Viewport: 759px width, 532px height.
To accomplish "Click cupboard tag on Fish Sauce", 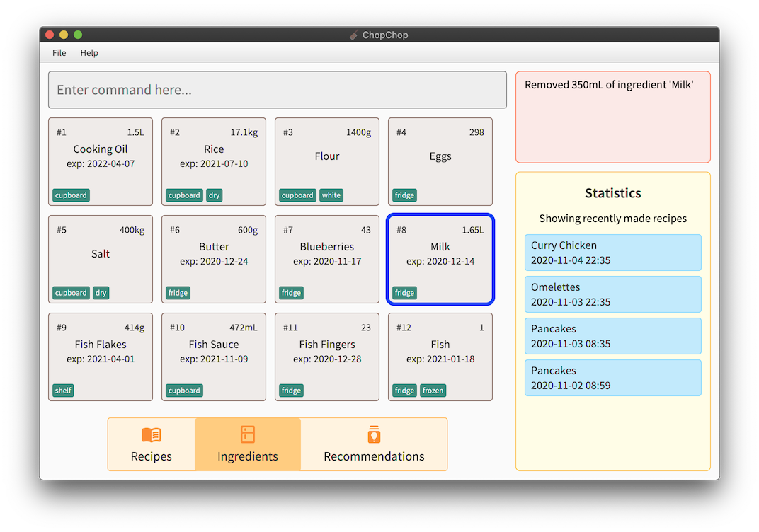I will click(184, 391).
